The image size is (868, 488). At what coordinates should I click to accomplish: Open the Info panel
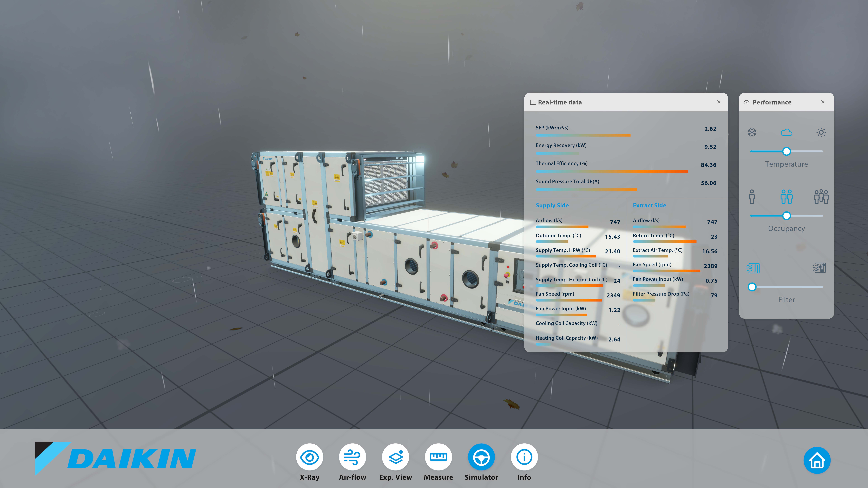tap(524, 457)
